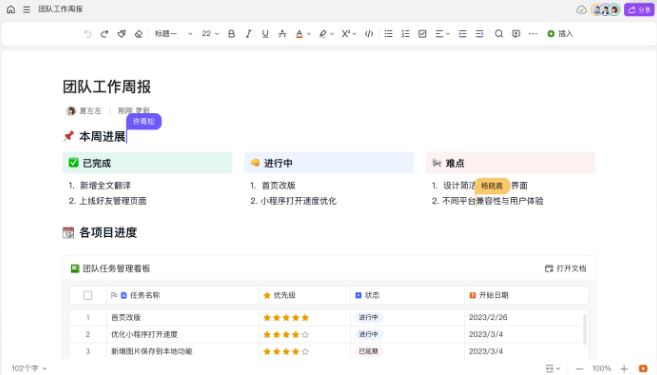The height and width of the screenshot is (375, 657).
Task: Zoom in with the plus button
Action: (624, 369)
